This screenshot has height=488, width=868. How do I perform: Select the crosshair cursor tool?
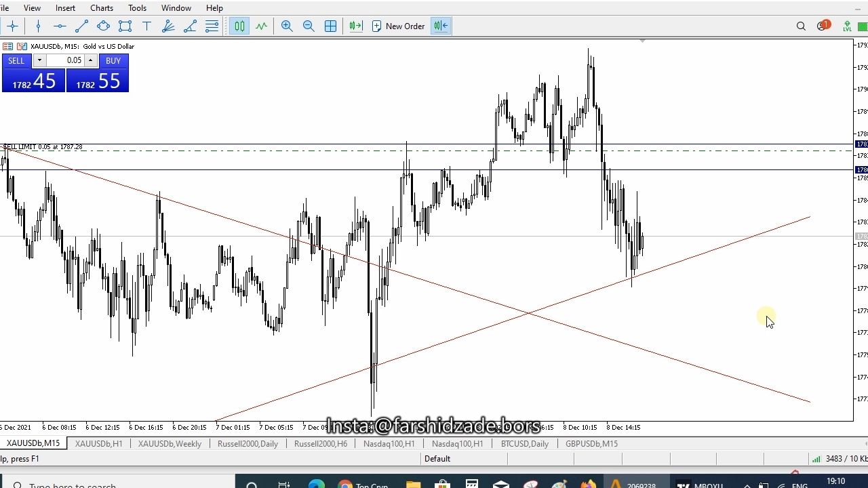tap(12, 26)
